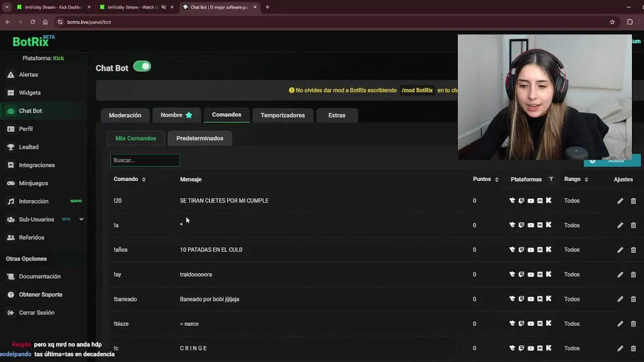The width and height of the screenshot is (644, 362).
Task: Click the Kick platform icon in !blaze row
Action: tap(549, 324)
